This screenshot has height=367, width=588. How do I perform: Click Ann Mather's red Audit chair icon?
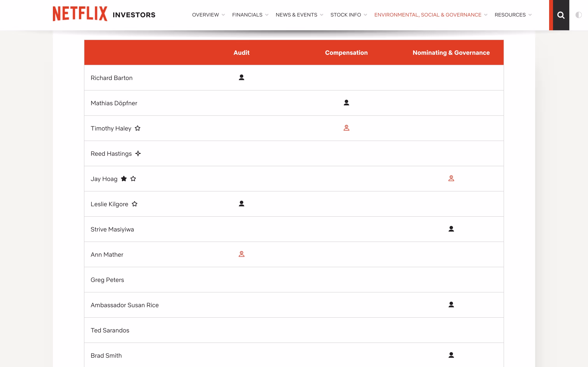[241, 254]
